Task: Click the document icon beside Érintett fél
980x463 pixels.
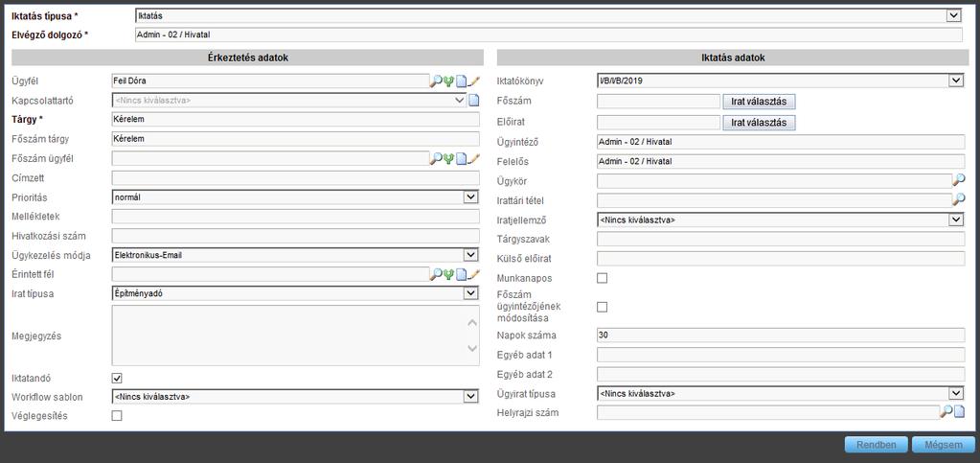Action: (461, 274)
